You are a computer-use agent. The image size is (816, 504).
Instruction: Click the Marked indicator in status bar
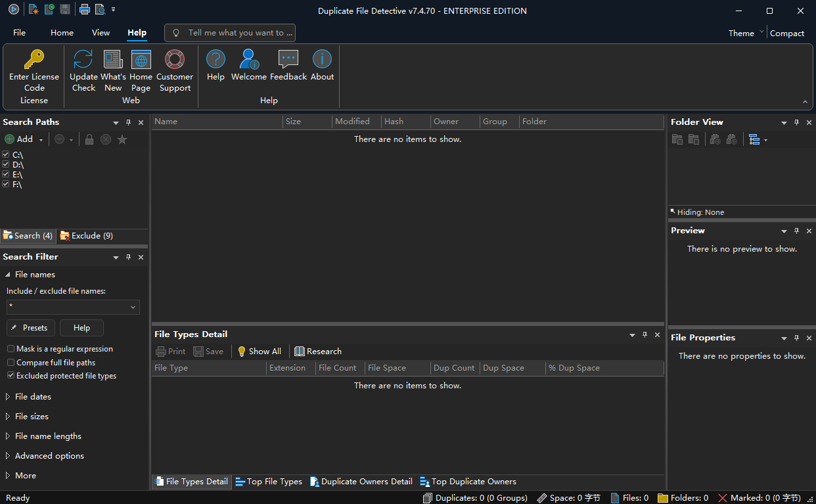[759, 498]
